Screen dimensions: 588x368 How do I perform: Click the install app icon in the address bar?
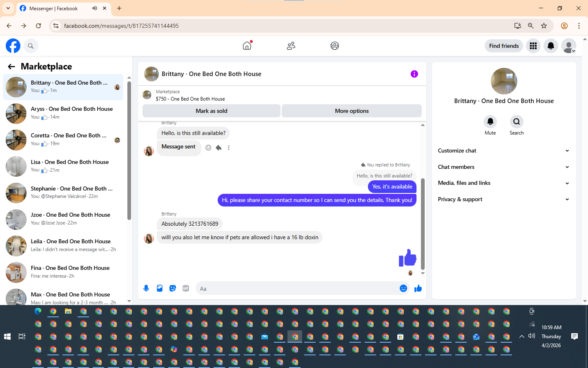518,26
